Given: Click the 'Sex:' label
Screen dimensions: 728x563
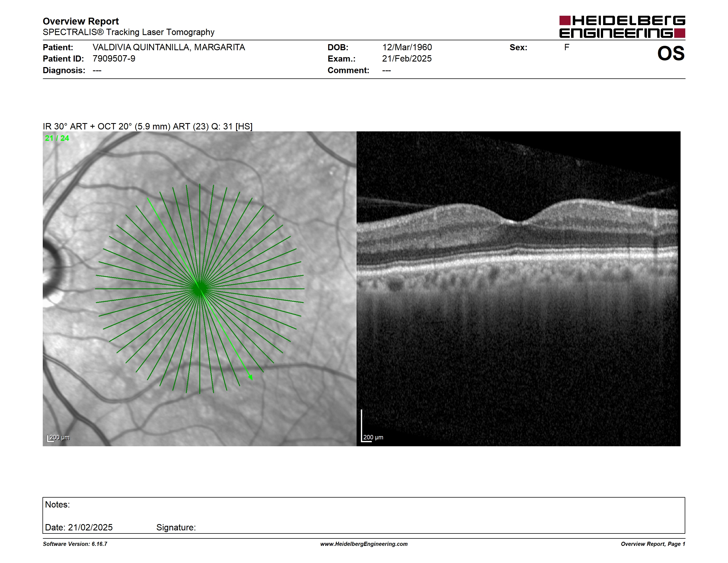Looking at the screenshot, I should point(518,47).
